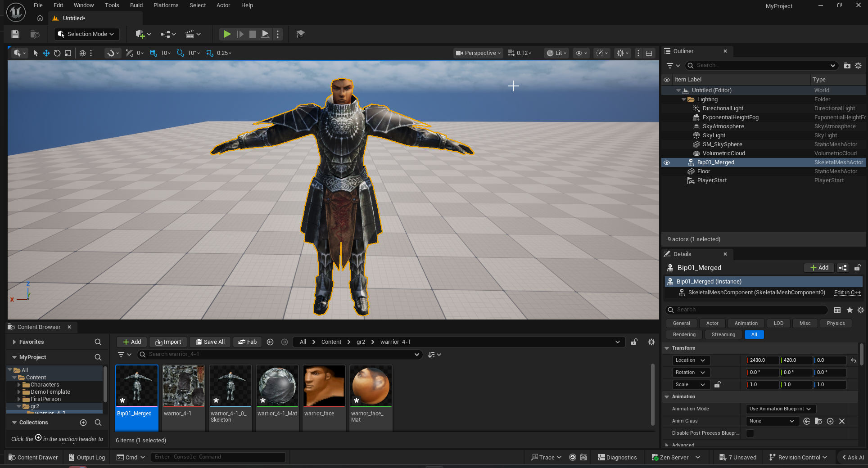Open the Lit view mode dropdown
Screen dimensions: 868x468
tap(556, 53)
